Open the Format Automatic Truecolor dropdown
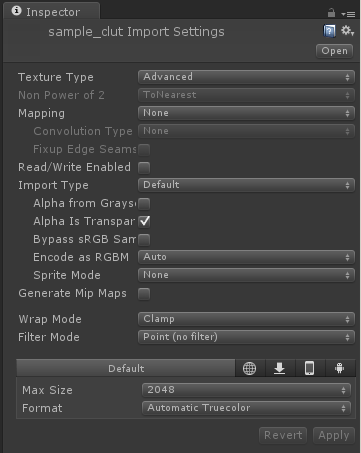361x453 pixels. 246,408
